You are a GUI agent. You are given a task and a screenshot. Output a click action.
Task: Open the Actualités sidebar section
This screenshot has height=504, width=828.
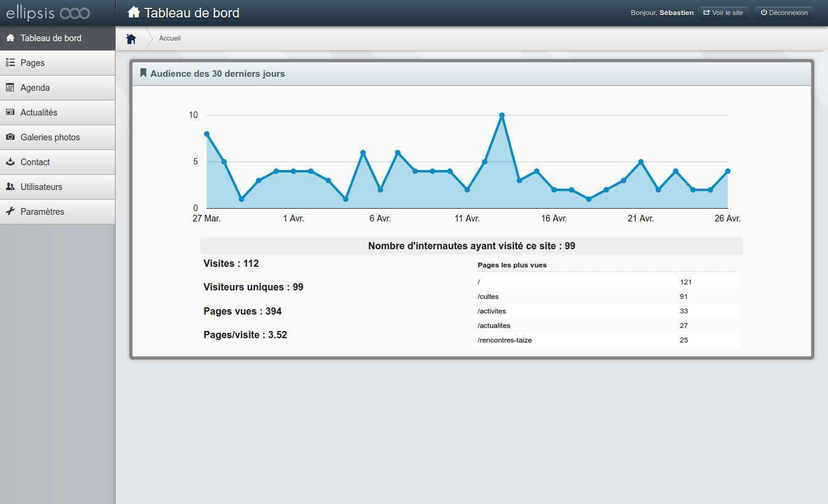click(39, 113)
